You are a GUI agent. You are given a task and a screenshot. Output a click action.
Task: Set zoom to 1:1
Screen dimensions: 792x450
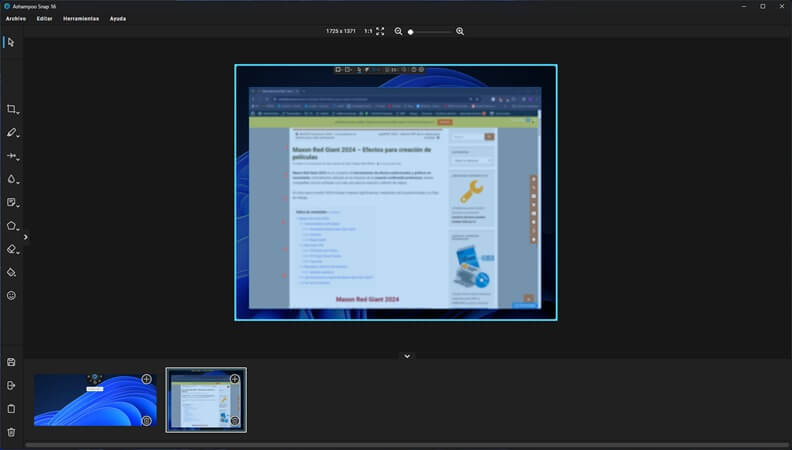tap(368, 31)
